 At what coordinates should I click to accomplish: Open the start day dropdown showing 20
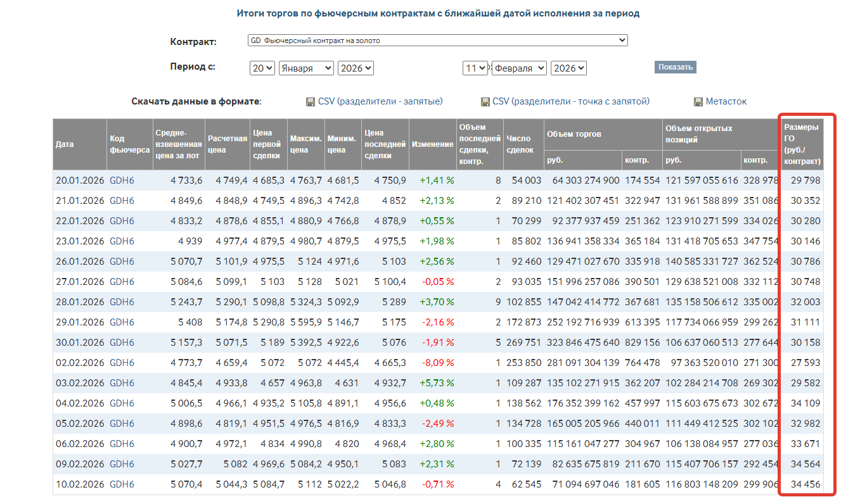(x=262, y=68)
